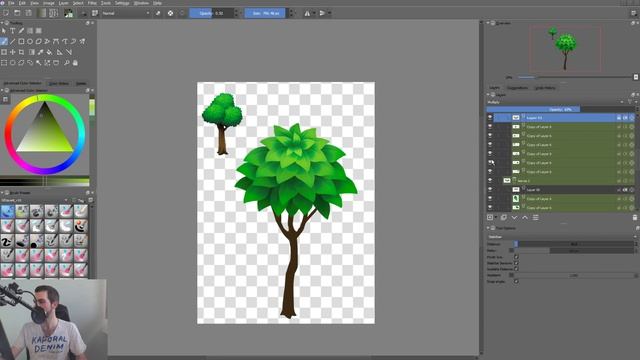Collapse the Toolbox docker arrow
640x360 pixels.
click(x=2, y=23)
